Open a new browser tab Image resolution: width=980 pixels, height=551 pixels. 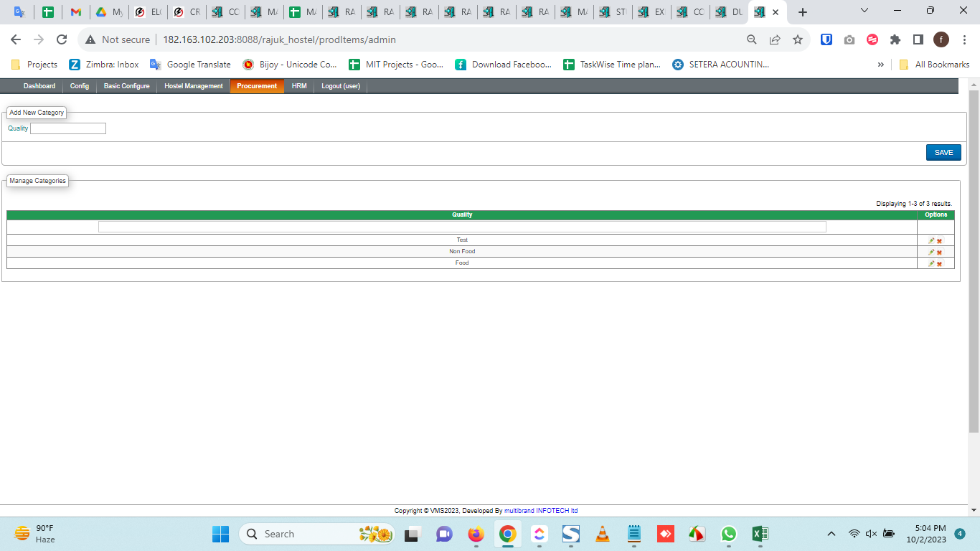pos(803,12)
